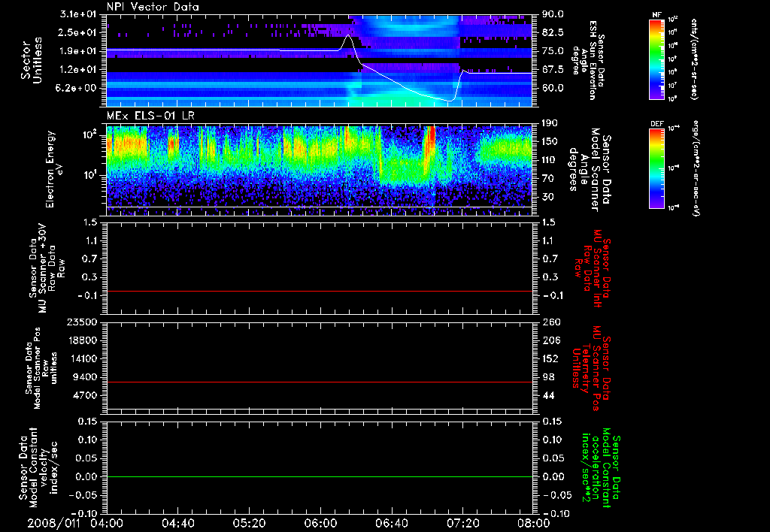The image size is (770, 532).
Task: Select the 06:40 time tick label
Action: point(391,523)
